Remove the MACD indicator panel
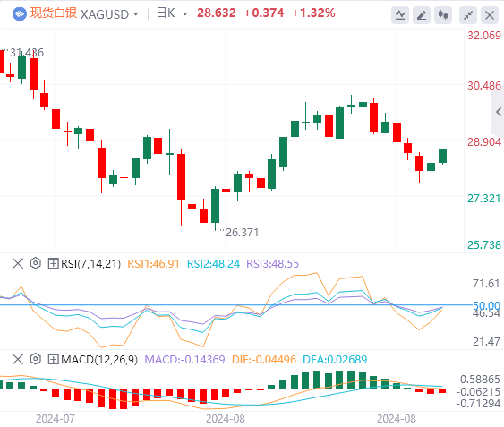504x427 pixels. tap(18, 359)
